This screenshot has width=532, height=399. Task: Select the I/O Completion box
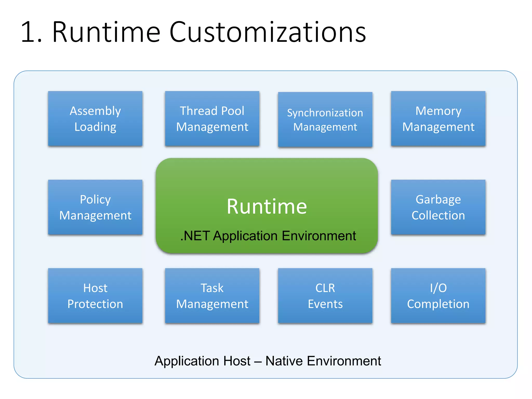pyautogui.click(x=438, y=296)
